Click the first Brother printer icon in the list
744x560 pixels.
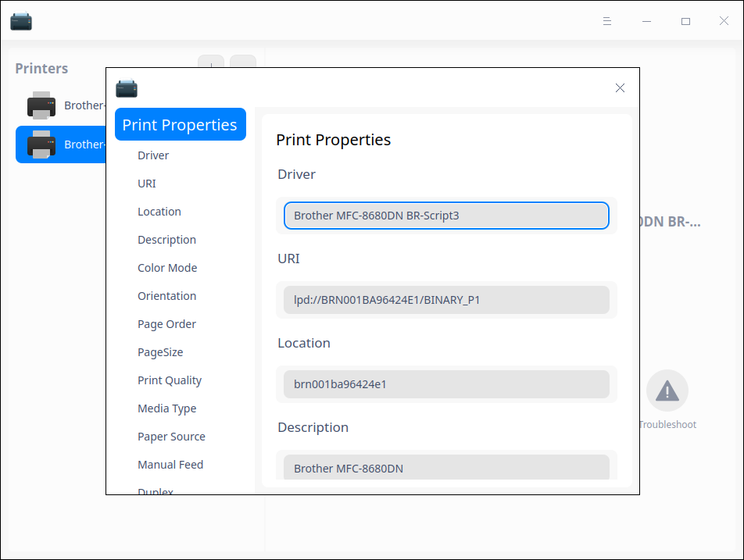click(41, 105)
